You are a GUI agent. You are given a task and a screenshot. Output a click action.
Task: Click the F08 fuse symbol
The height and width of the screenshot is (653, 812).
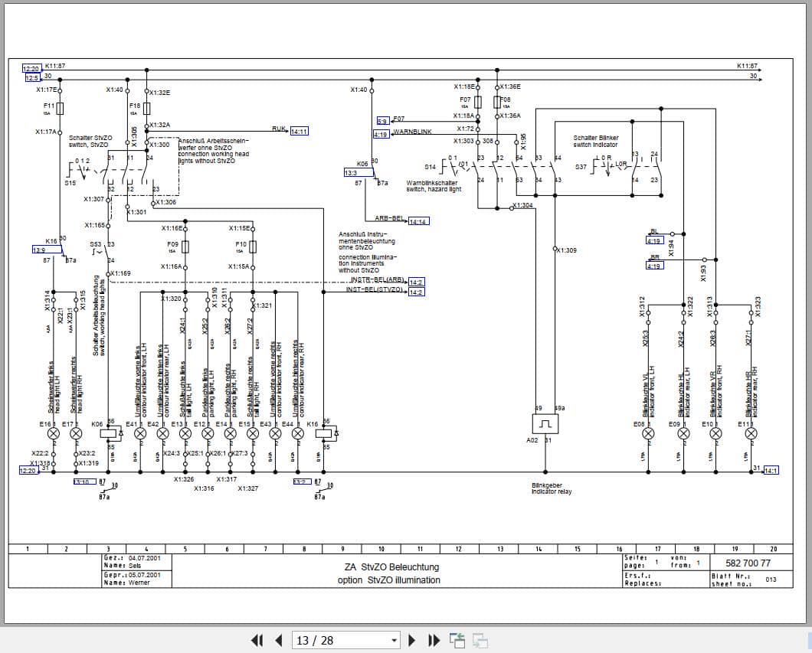tap(497, 102)
